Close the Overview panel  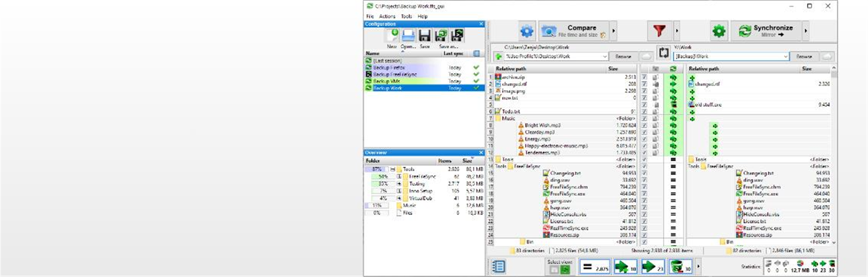[481, 153]
